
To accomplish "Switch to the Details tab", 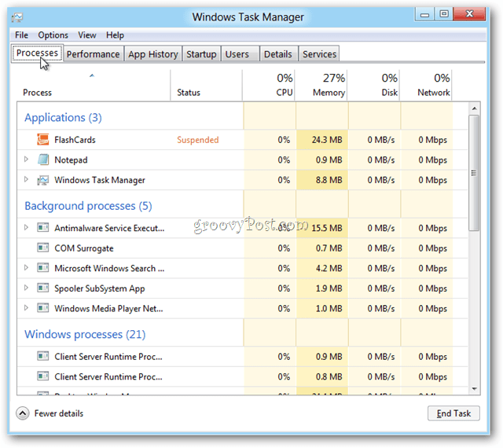I will pos(277,54).
